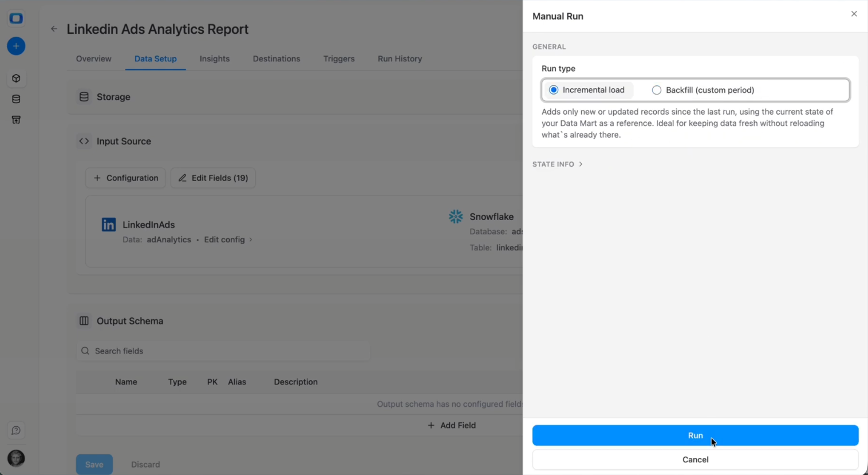Screen dimensions: 868x475
Task: Click the archive icon in the left sidebar
Action: [x=16, y=119]
